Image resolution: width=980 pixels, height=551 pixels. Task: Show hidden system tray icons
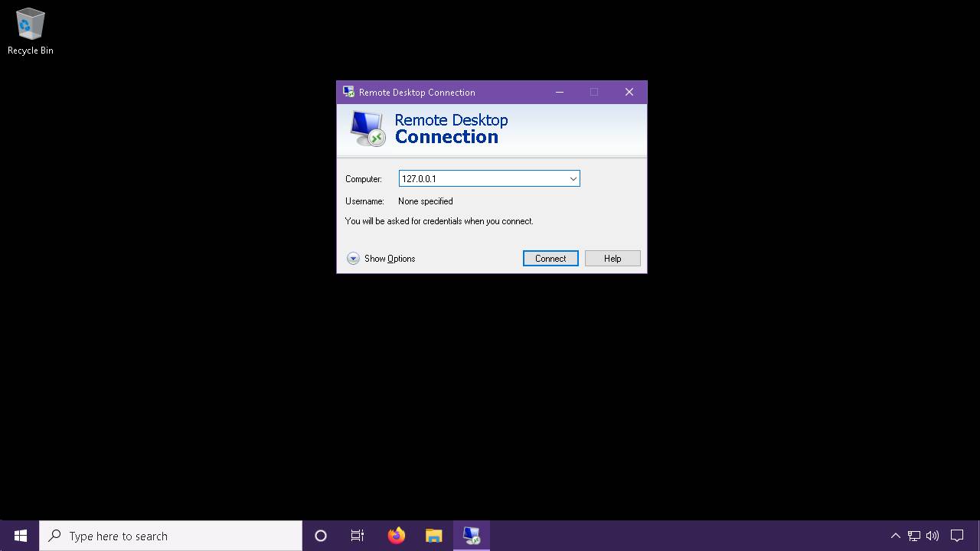tap(895, 536)
